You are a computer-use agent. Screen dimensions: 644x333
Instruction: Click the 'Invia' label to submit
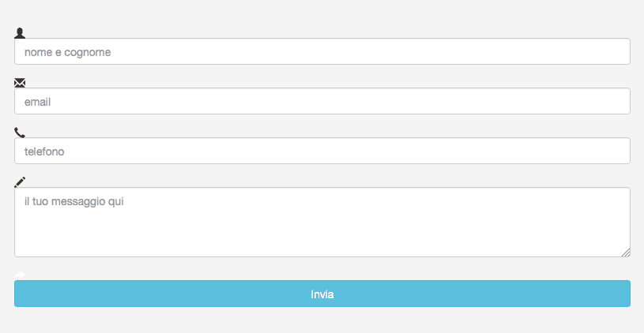pos(322,294)
